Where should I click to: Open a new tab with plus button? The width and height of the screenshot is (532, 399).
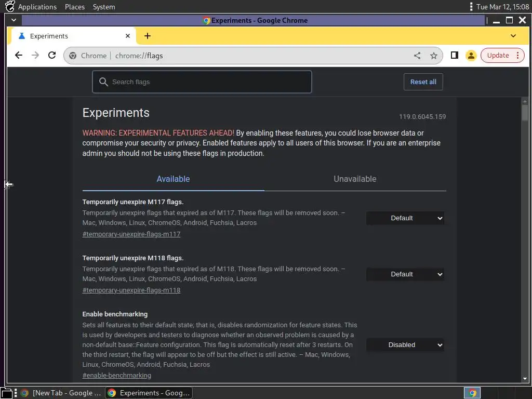[148, 36]
